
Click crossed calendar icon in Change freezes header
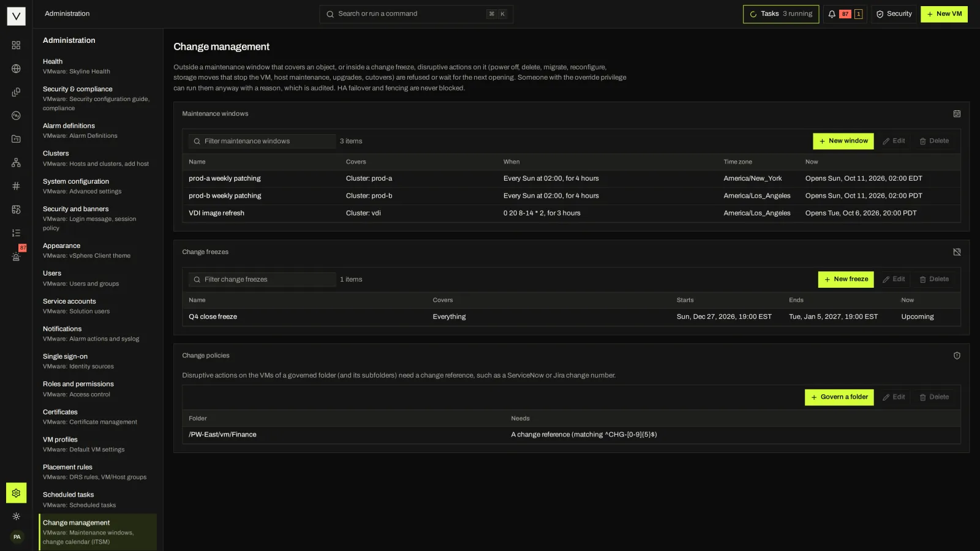[957, 252]
